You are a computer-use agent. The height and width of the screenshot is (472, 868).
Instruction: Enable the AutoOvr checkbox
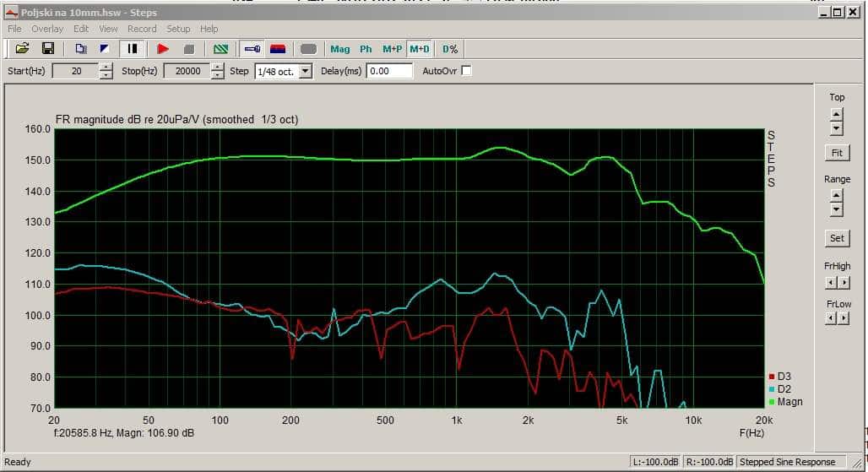[x=466, y=71]
